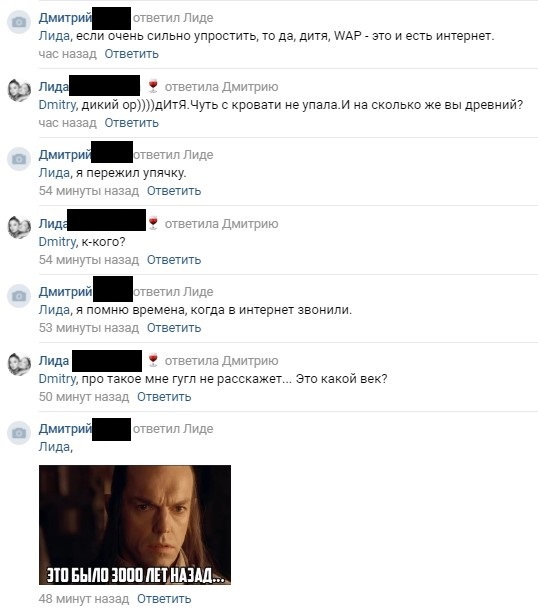The width and height of the screenshot is (538, 613).
Task: Reply to the дикий ор comment
Action: click(x=131, y=123)
